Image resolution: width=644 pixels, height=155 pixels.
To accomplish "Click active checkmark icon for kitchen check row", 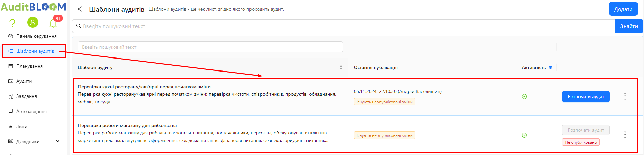I will point(524,96).
